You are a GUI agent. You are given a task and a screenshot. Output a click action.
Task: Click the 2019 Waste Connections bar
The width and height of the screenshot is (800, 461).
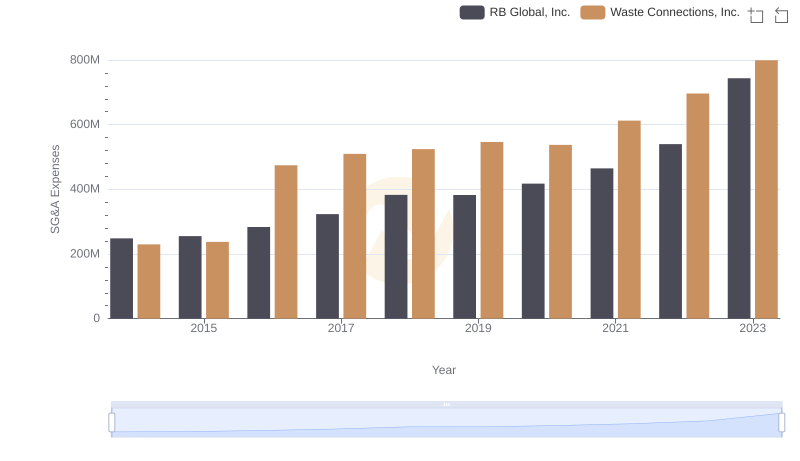click(492, 230)
